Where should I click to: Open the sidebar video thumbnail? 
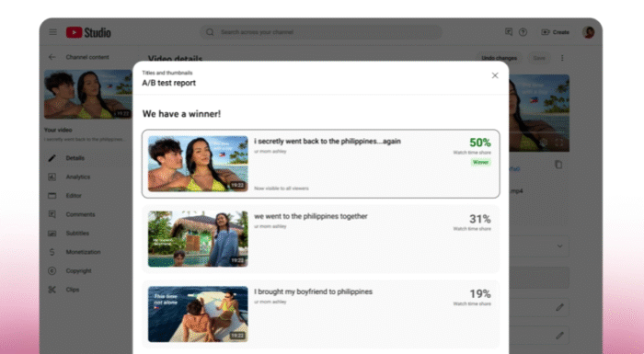[88, 95]
